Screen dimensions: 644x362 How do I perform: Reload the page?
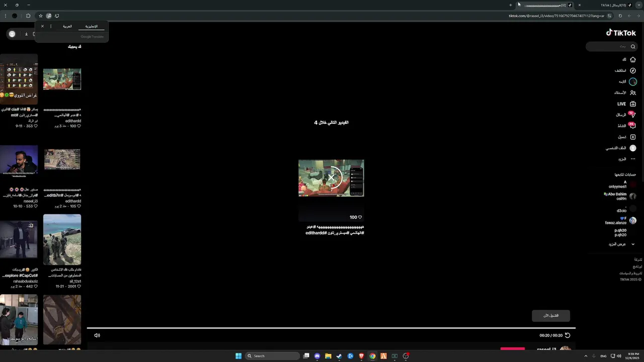pyautogui.click(x=620, y=16)
